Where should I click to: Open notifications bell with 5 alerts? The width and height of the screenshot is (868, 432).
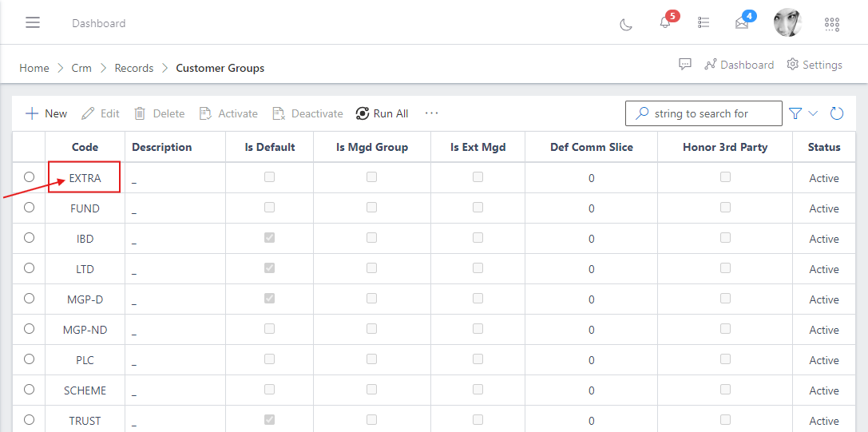(x=665, y=22)
